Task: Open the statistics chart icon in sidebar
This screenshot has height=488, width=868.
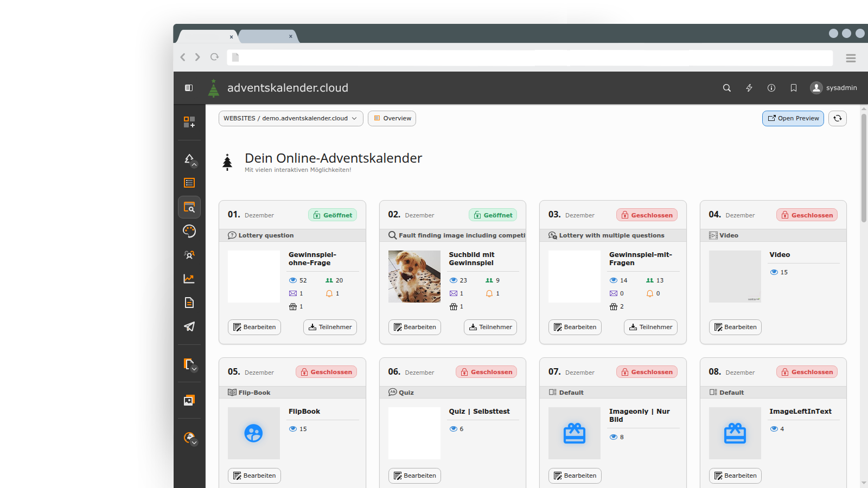Action: tap(189, 279)
